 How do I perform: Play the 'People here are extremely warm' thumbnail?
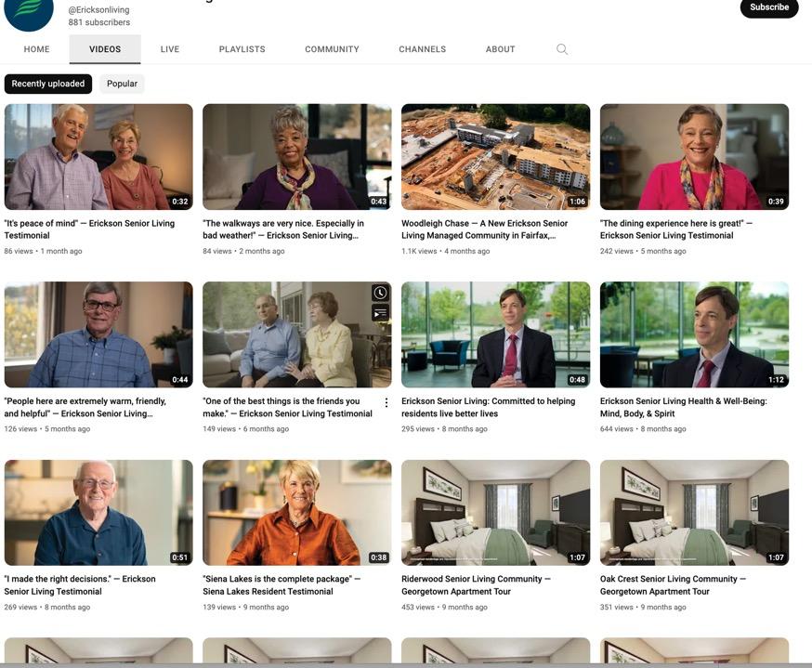(x=98, y=334)
